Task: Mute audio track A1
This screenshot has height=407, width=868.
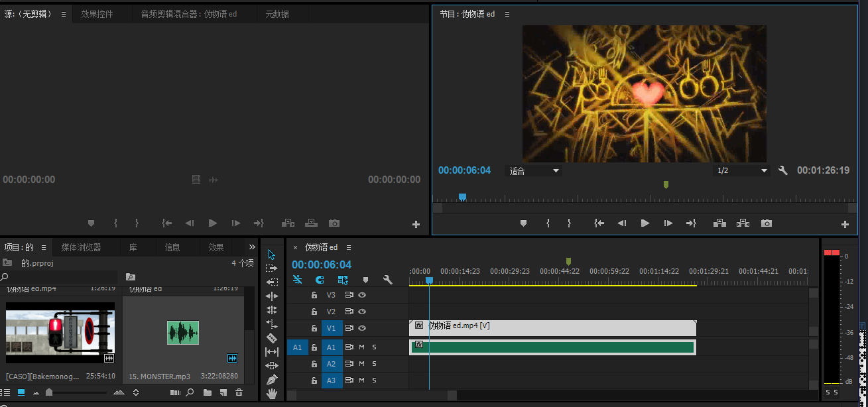Action: click(362, 347)
